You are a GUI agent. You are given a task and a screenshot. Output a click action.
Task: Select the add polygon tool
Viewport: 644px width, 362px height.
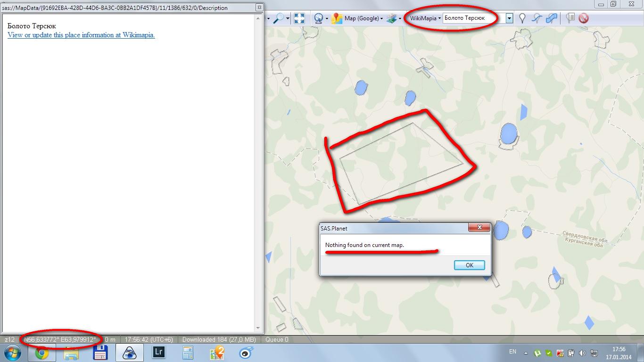pos(551,18)
